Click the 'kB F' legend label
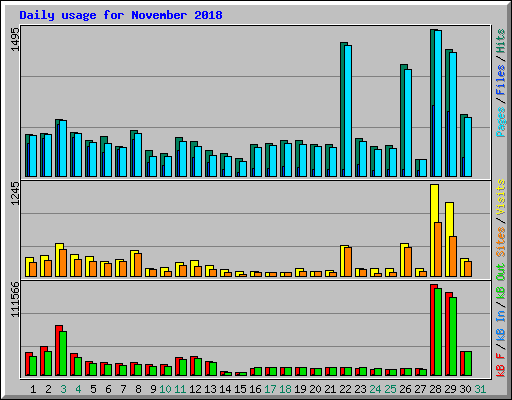The width and height of the screenshot is (512, 400). (x=501, y=365)
